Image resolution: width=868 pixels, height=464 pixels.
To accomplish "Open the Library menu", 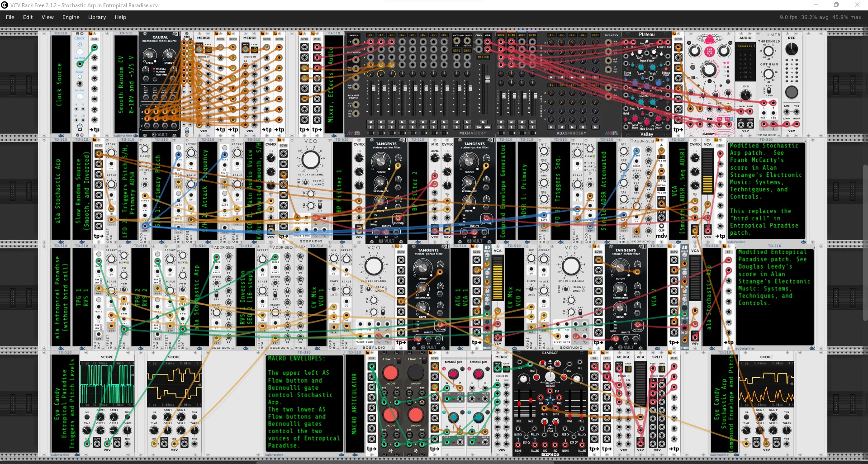I will [97, 17].
